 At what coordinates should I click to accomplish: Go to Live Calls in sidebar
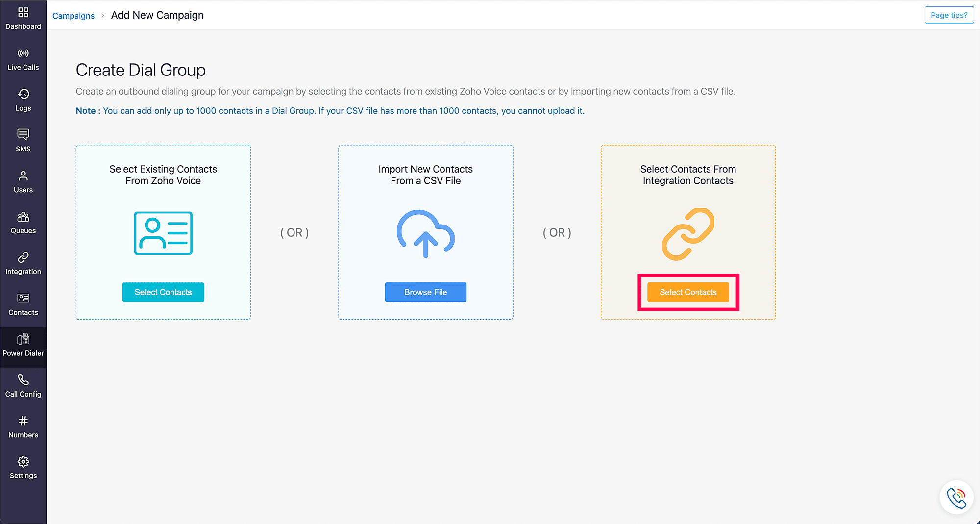(x=23, y=59)
